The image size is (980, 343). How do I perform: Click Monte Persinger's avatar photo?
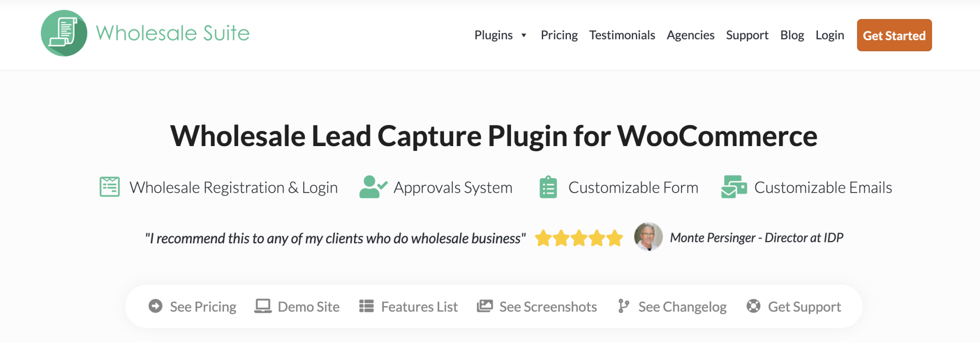[648, 237]
